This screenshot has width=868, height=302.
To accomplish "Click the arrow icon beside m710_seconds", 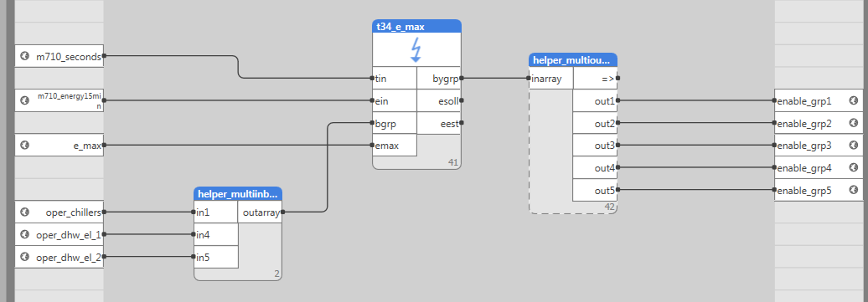I will (x=24, y=56).
